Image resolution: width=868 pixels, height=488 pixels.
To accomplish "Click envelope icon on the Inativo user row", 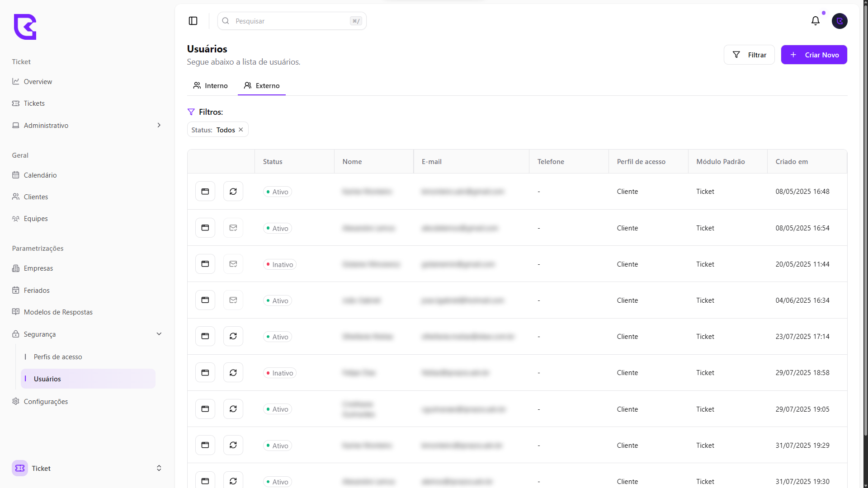I will tap(233, 264).
